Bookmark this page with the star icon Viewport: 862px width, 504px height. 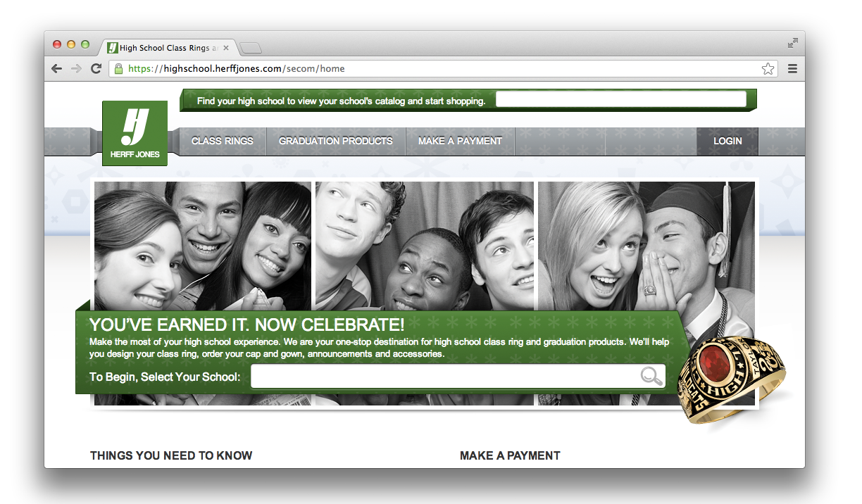[x=768, y=69]
